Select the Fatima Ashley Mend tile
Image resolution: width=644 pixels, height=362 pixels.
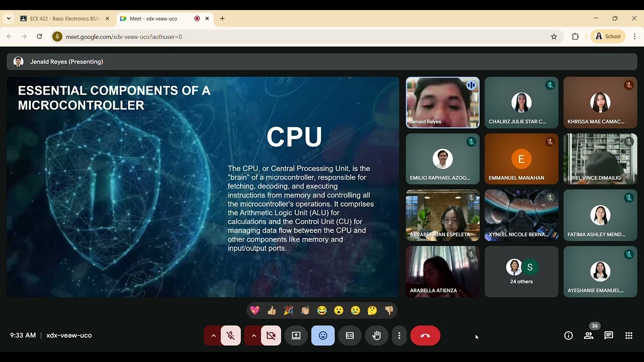pos(600,215)
